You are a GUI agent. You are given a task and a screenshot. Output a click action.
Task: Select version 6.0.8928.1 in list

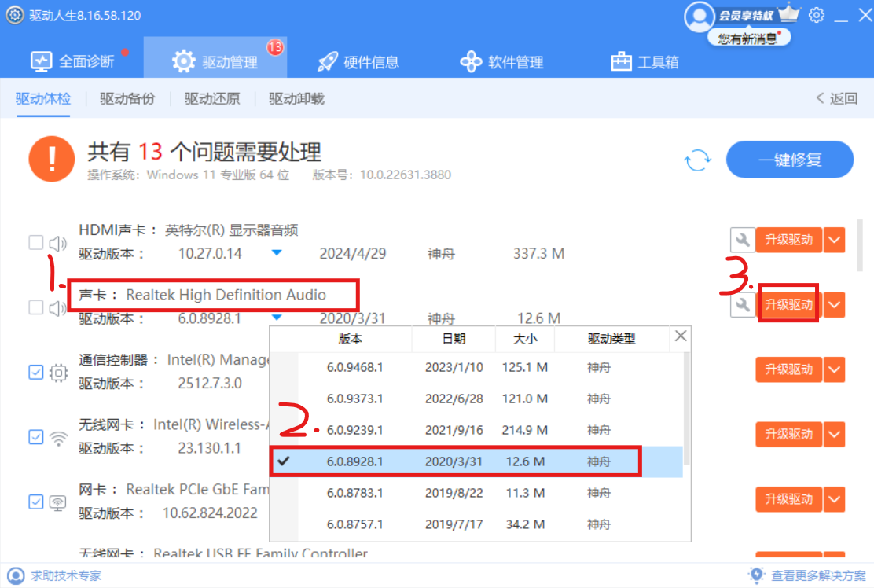(x=476, y=461)
